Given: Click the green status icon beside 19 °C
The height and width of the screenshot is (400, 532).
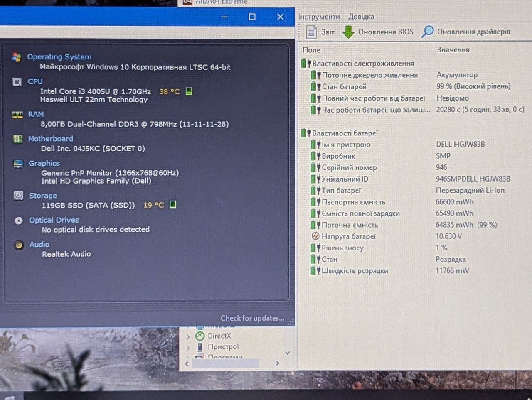Looking at the screenshot, I should click(173, 204).
